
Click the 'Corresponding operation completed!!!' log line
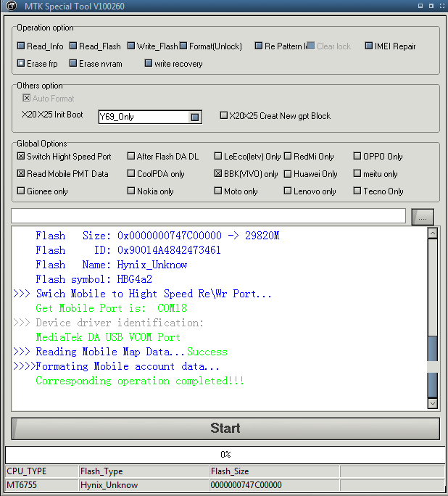click(x=140, y=381)
